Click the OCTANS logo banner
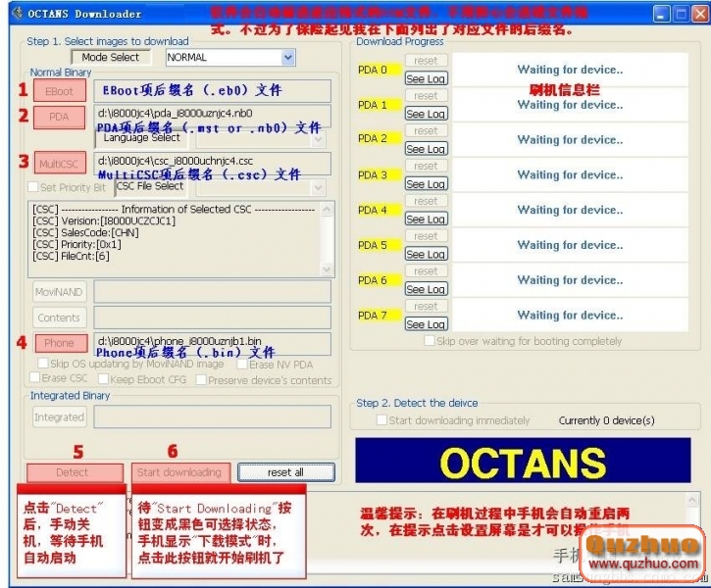 click(523, 461)
